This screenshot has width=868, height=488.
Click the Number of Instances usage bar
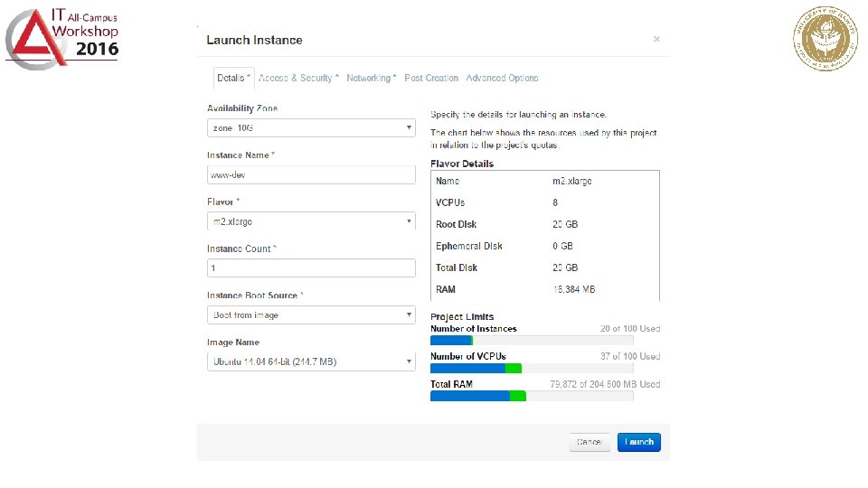[532, 341]
